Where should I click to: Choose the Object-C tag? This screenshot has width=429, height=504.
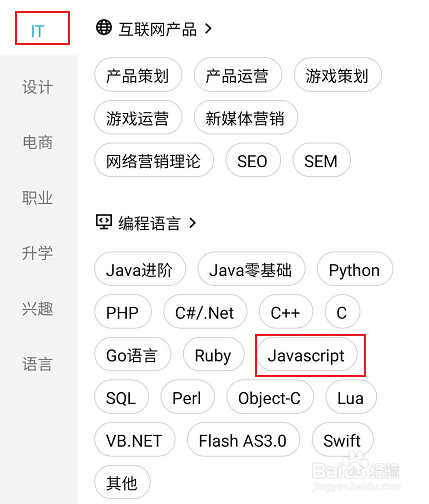pos(270,397)
